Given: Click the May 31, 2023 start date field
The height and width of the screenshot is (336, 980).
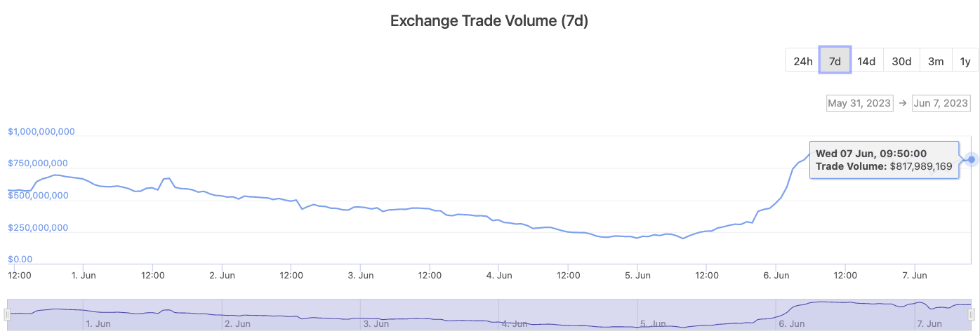Looking at the screenshot, I should pos(859,103).
